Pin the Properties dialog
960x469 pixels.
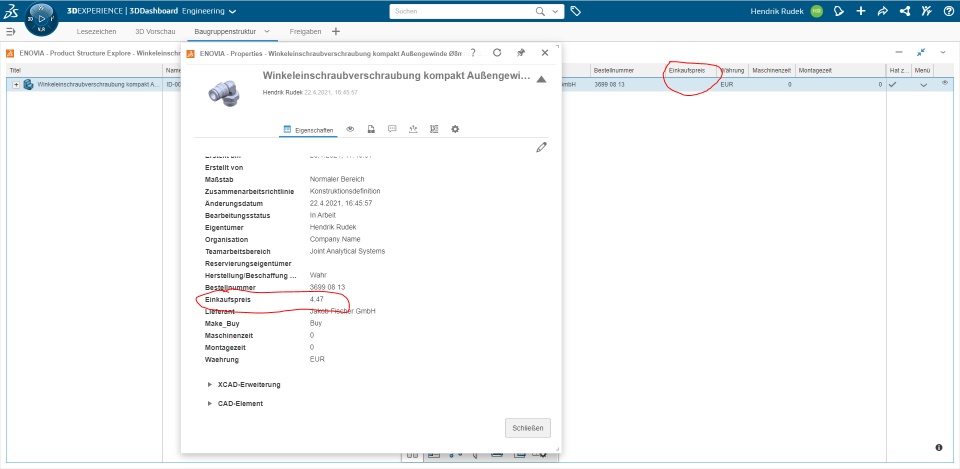point(521,53)
